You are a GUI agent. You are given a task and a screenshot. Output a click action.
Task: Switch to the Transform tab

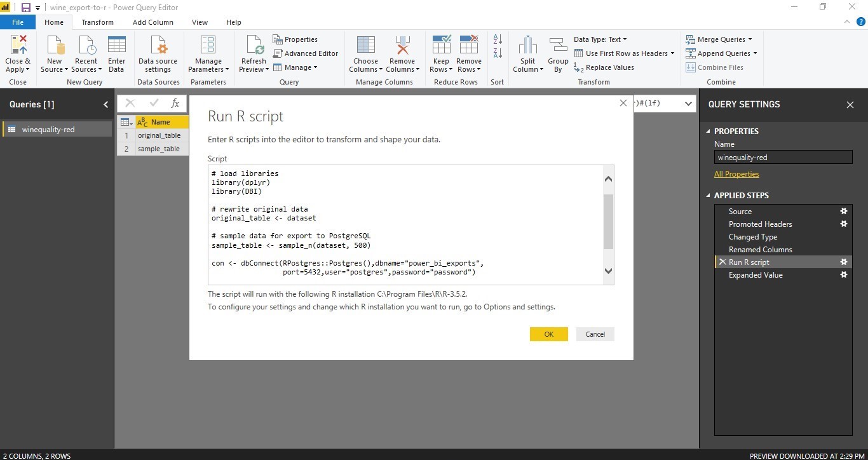tap(97, 22)
